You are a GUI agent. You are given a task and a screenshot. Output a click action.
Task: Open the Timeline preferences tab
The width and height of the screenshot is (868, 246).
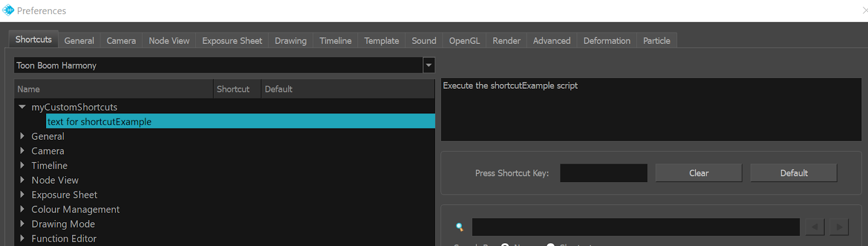coord(335,41)
